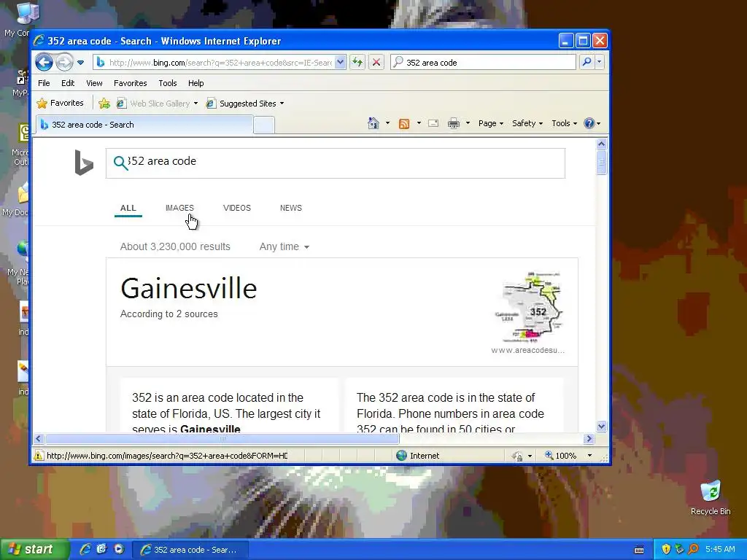This screenshot has width=747, height=560.
Task: Click the media player Quick Launch icon
Action: [119, 550]
